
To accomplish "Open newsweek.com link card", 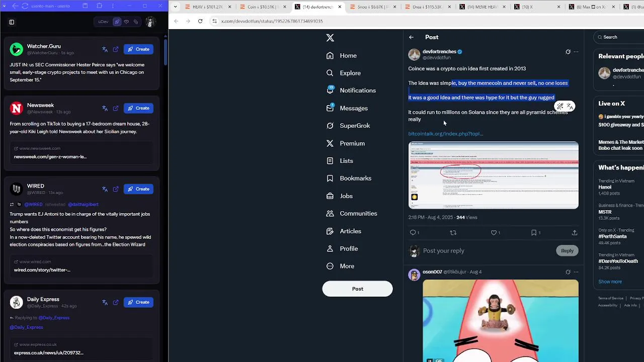I will pyautogui.click(x=82, y=152).
